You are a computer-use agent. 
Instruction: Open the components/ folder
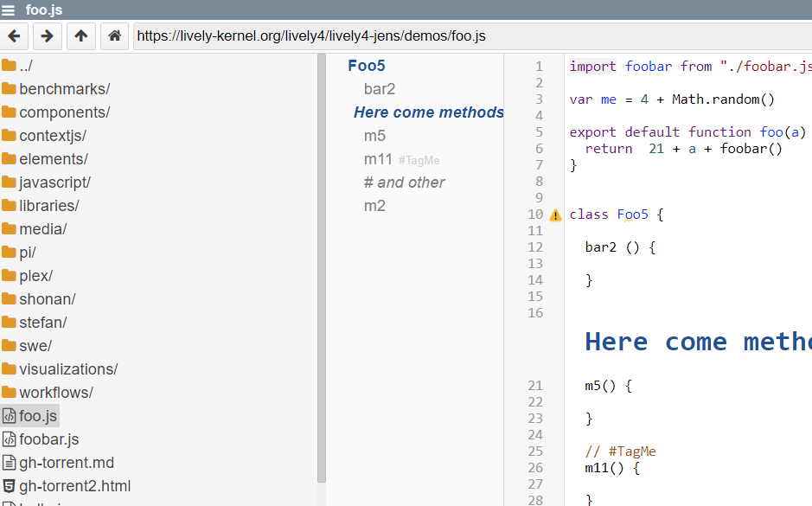click(x=64, y=112)
